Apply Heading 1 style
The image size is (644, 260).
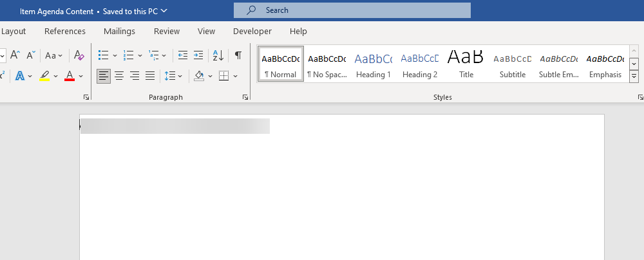(374, 64)
